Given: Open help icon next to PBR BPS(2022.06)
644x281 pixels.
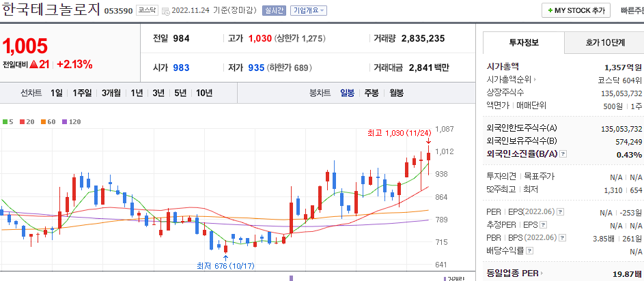Looking at the screenshot, I should pos(562,237).
